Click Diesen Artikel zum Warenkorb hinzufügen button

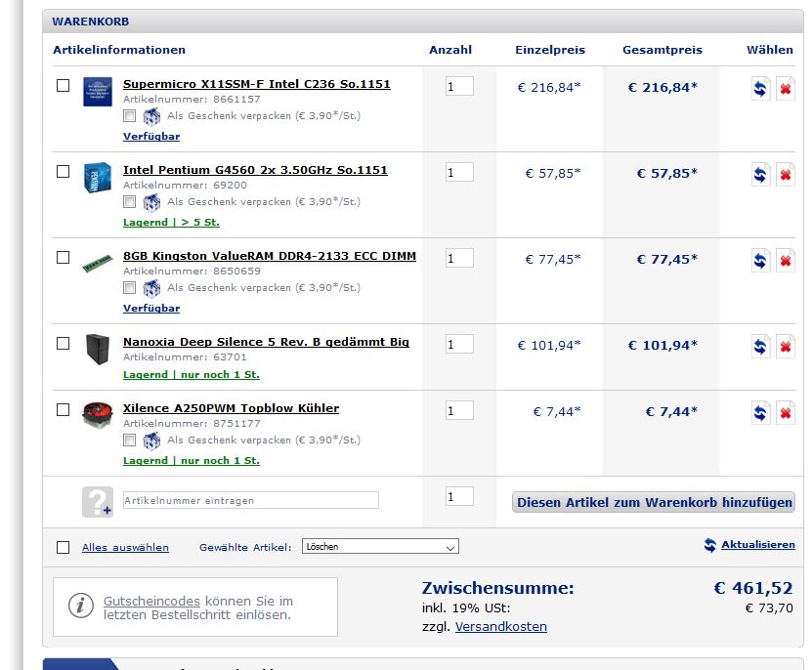tap(654, 502)
